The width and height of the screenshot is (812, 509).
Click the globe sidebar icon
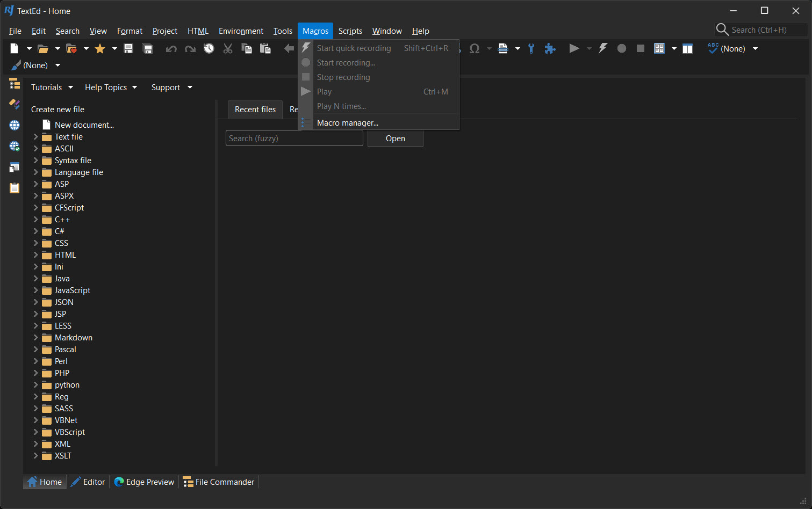15,125
